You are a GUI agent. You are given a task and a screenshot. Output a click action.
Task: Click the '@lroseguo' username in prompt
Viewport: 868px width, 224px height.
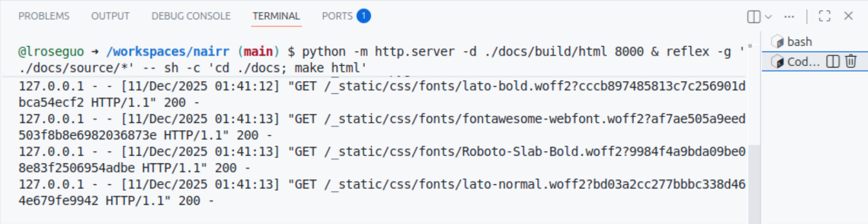click(x=51, y=52)
